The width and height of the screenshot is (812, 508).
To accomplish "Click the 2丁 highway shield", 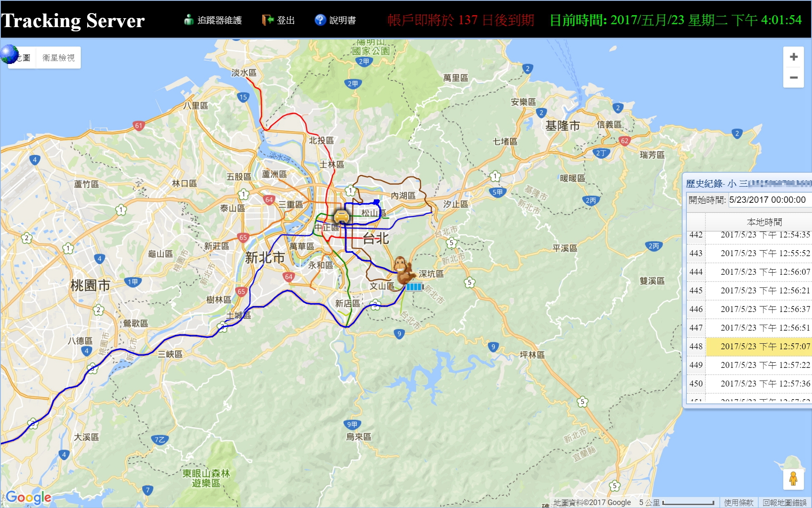I will [601, 153].
